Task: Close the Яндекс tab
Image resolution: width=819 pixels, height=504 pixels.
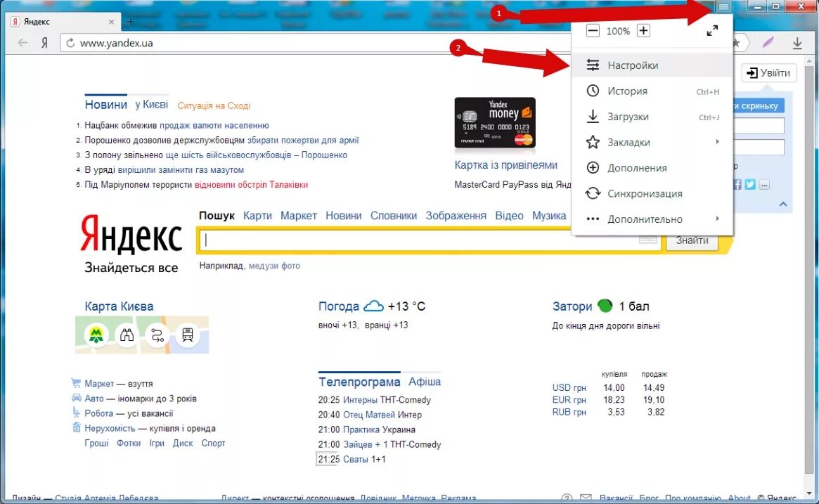Action: tap(111, 22)
